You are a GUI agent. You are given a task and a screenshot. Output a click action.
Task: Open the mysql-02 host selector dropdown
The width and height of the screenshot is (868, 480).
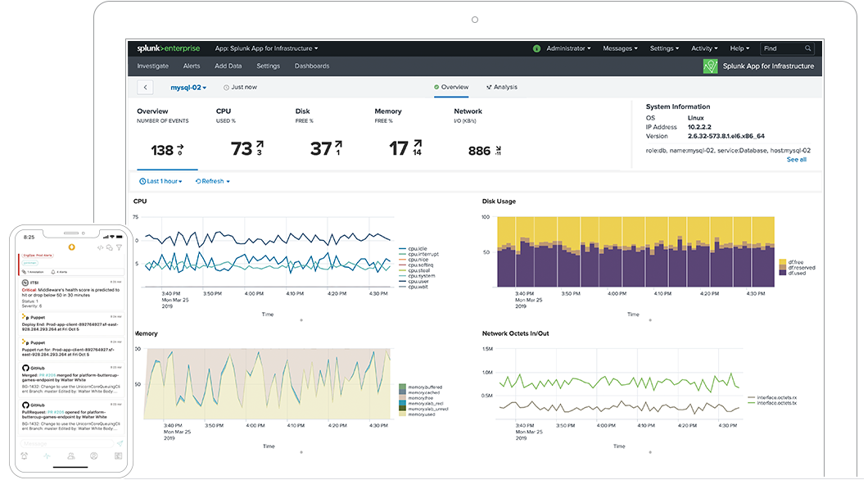click(188, 88)
